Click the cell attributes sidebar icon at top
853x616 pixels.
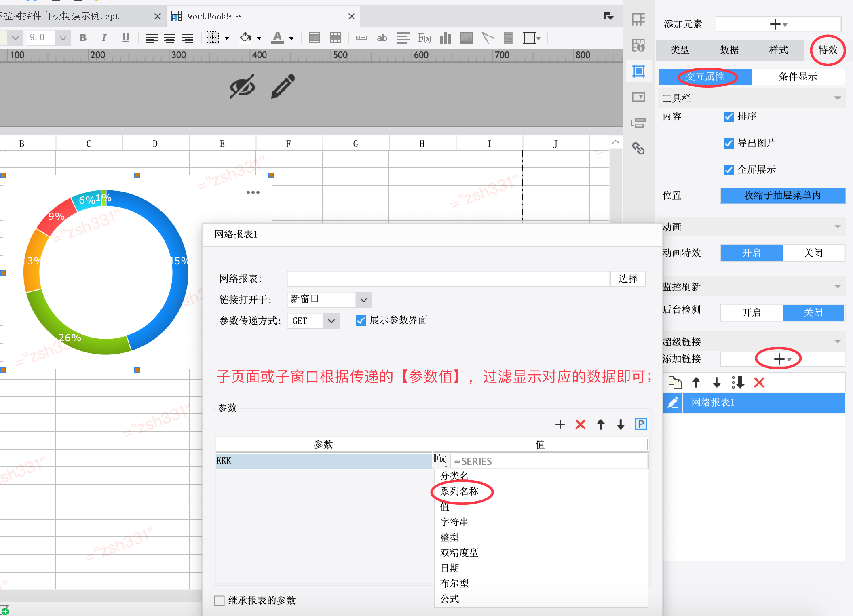pyautogui.click(x=639, y=19)
